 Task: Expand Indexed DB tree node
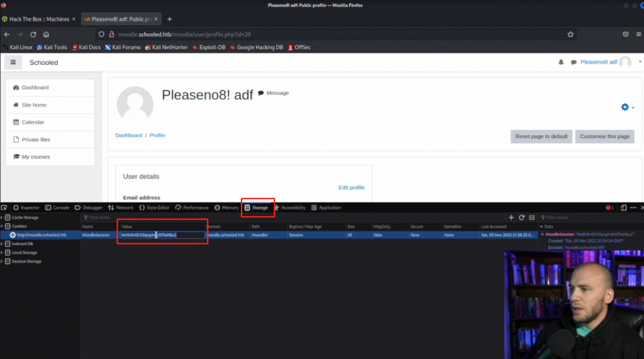tap(2, 244)
